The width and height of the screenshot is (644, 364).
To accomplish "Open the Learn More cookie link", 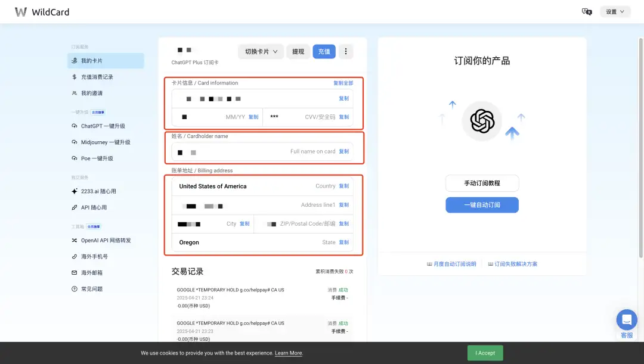I will 289,353.
